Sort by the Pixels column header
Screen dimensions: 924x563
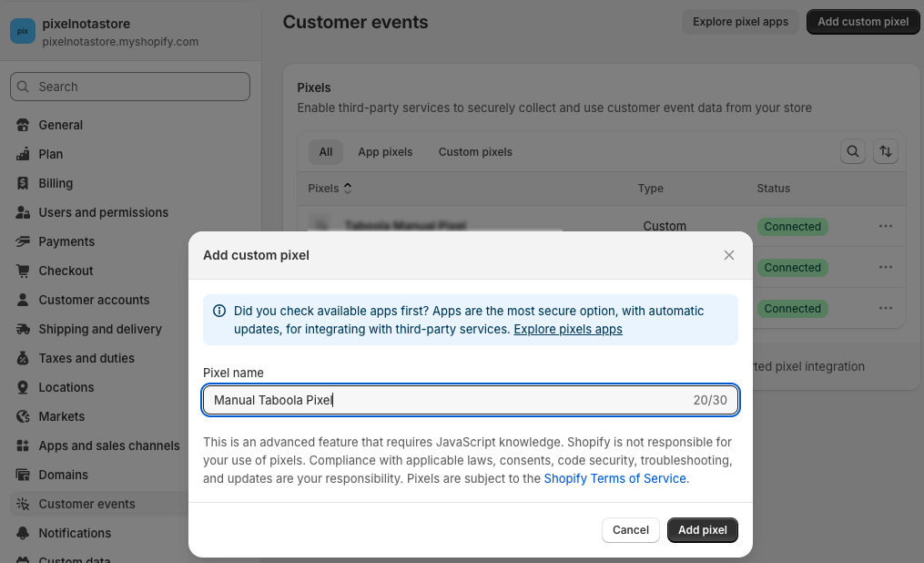(330, 189)
